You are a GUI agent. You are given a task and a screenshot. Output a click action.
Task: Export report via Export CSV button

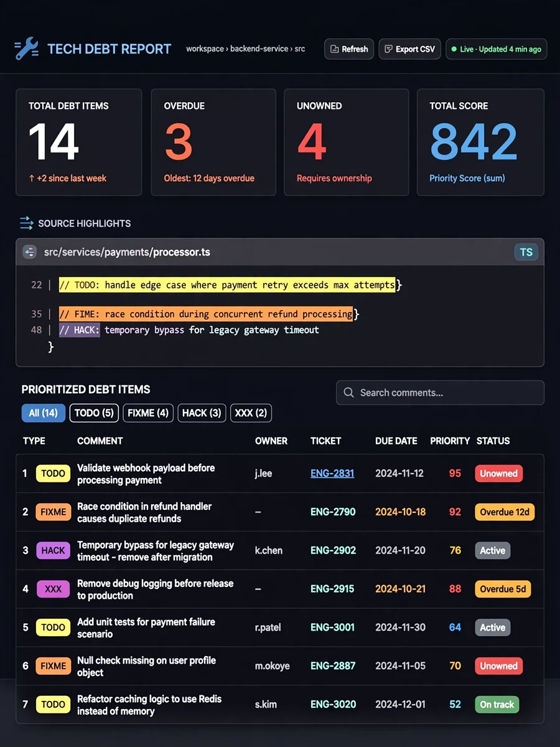409,49
